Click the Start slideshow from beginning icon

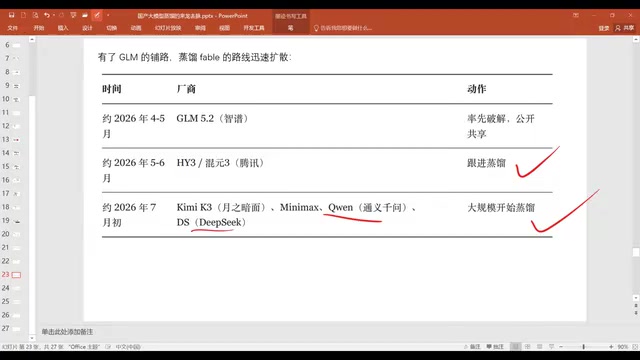73,15
